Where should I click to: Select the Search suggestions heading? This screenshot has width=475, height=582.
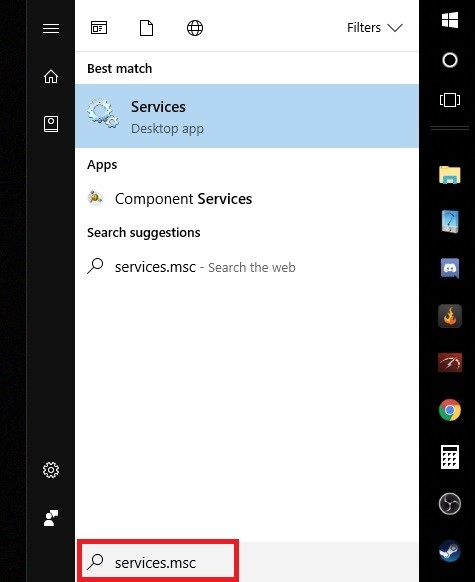pyautogui.click(x=144, y=233)
